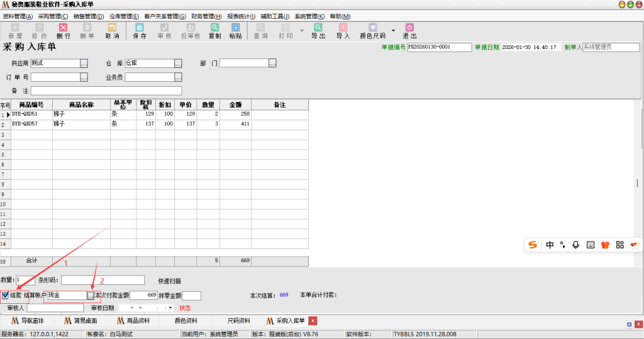644x339 pixels.
Task: Click the 保存 (Save) toolbar icon
Action: pos(140,31)
